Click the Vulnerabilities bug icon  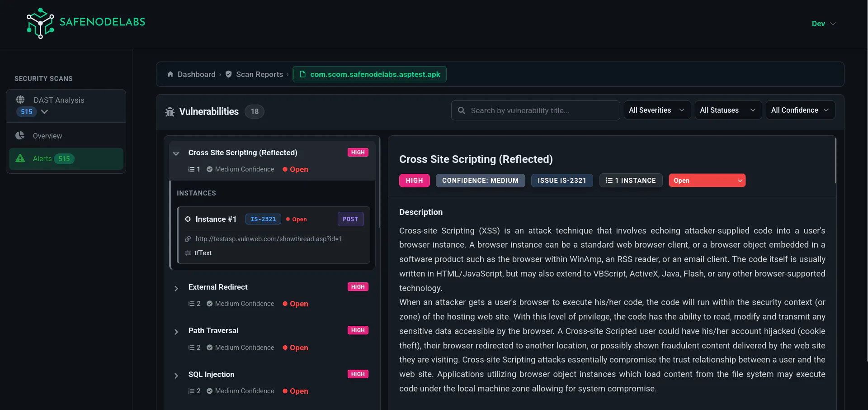point(170,112)
